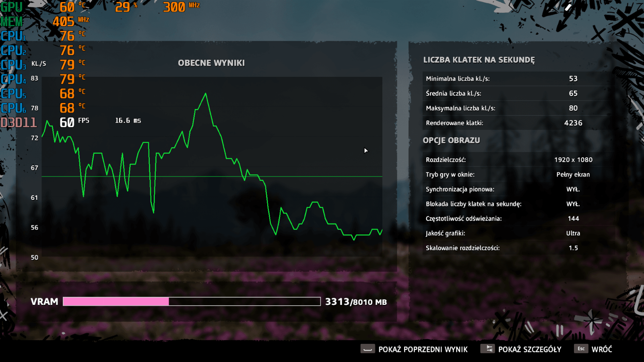Click the CPU1 temperature reading

point(72,36)
